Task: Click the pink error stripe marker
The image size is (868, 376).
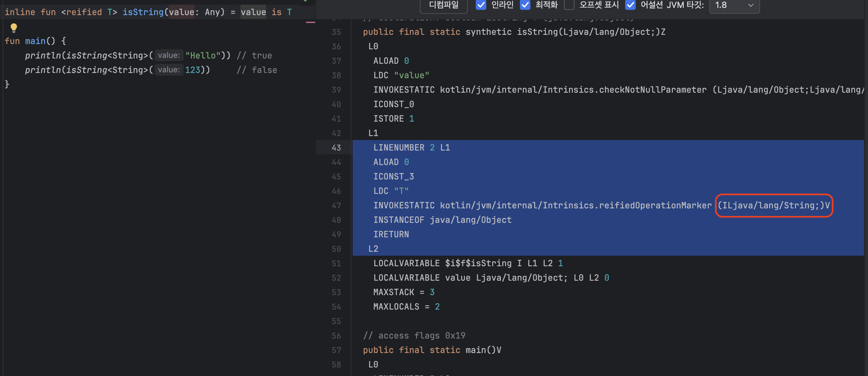Action: tap(310, 22)
